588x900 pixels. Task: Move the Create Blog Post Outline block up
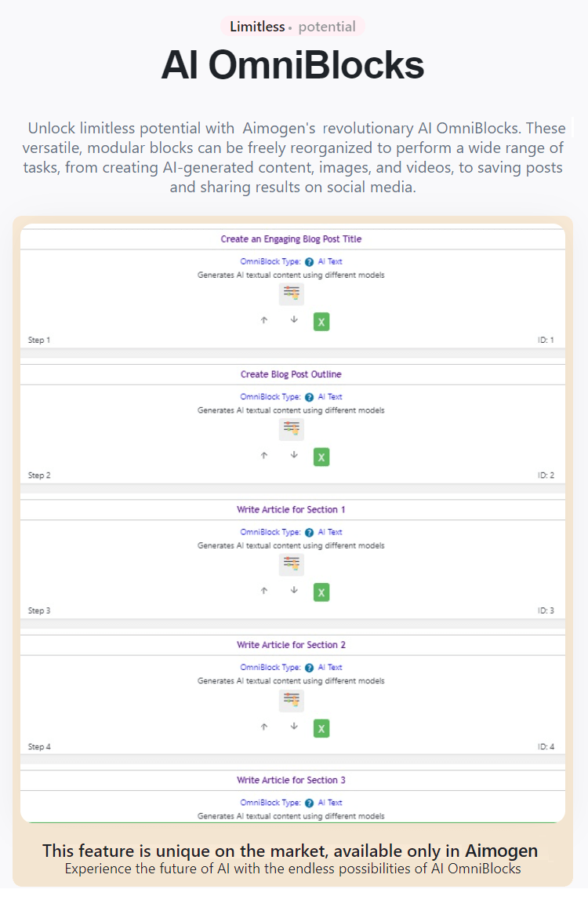click(264, 456)
